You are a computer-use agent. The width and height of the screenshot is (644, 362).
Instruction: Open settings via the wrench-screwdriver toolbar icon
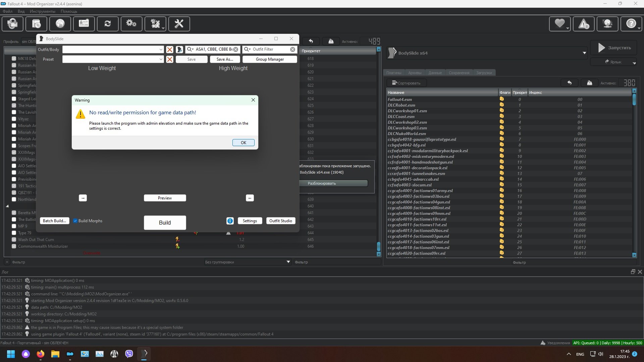click(x=179, y=24)
